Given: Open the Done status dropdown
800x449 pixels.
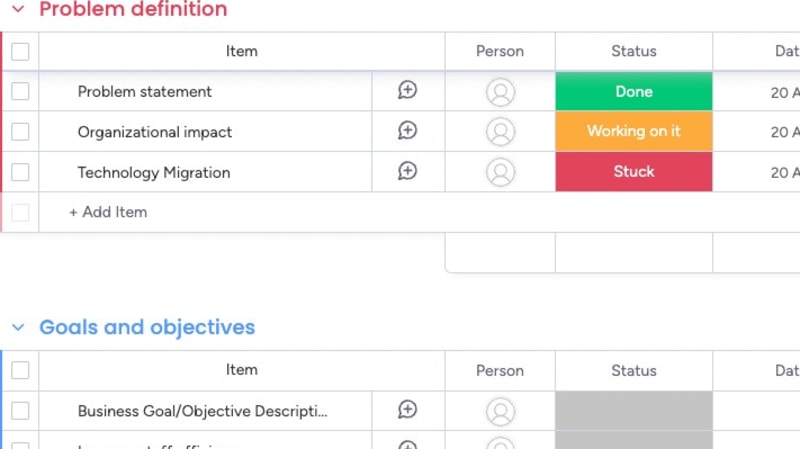Looking at the screenshot, I should pos(634,92).
